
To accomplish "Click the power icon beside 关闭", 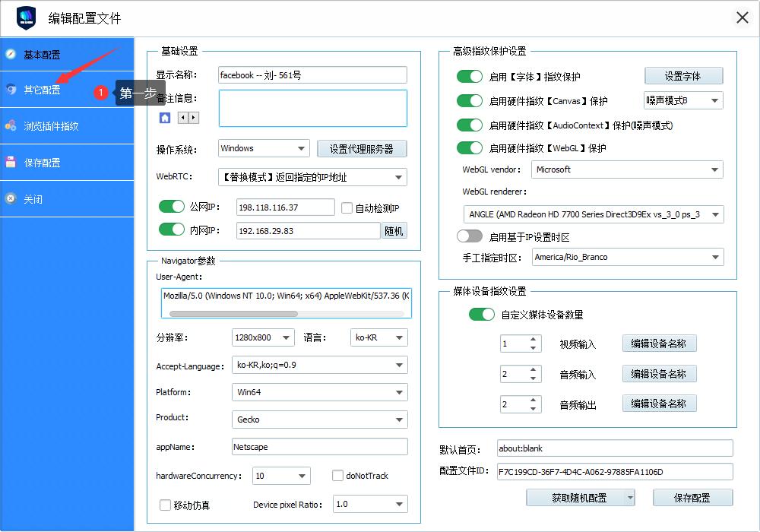I will (9, 198).
